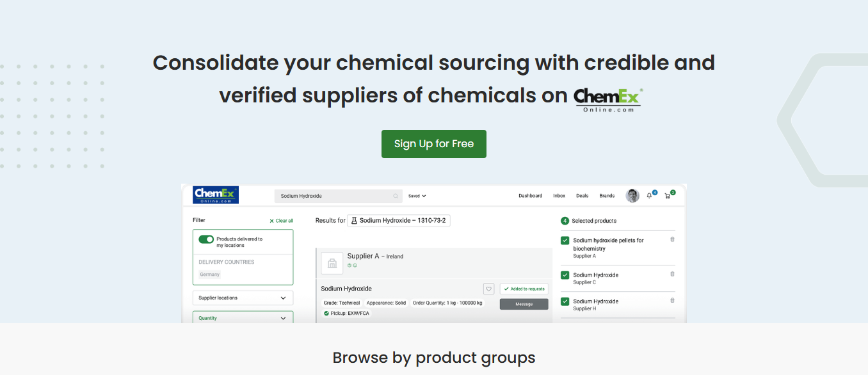Click the search magnifier icon

point(396,196)
